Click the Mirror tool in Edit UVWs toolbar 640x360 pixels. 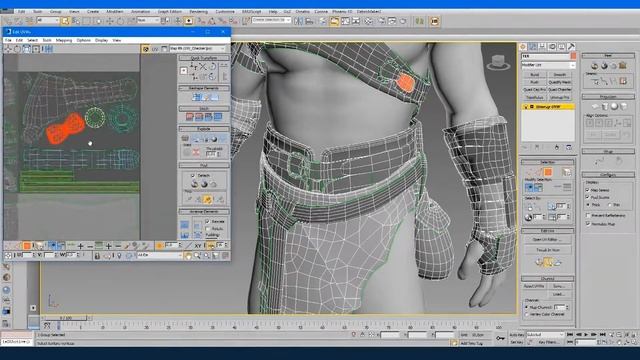tap(48, 49)
